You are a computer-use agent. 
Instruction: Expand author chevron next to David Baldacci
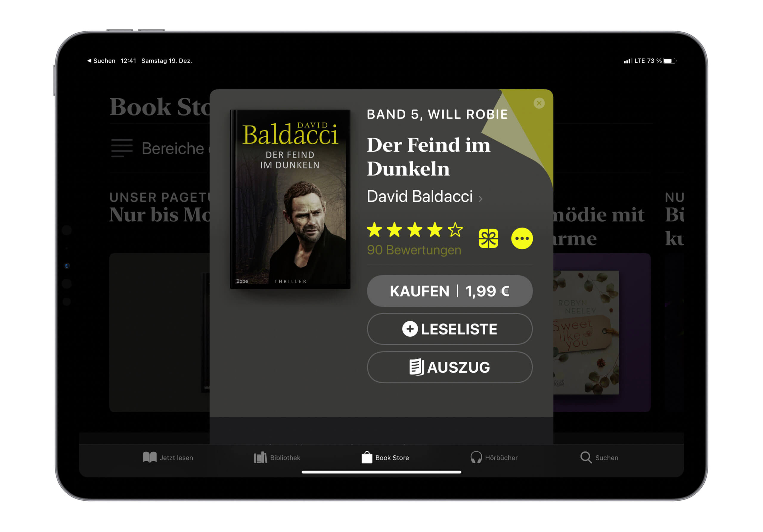coord(480,199)
